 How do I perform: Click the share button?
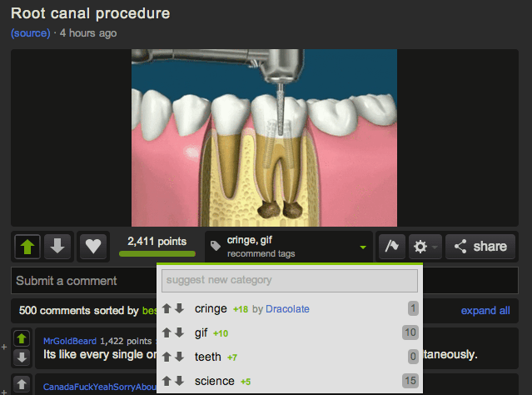click(x=480, y=247)
